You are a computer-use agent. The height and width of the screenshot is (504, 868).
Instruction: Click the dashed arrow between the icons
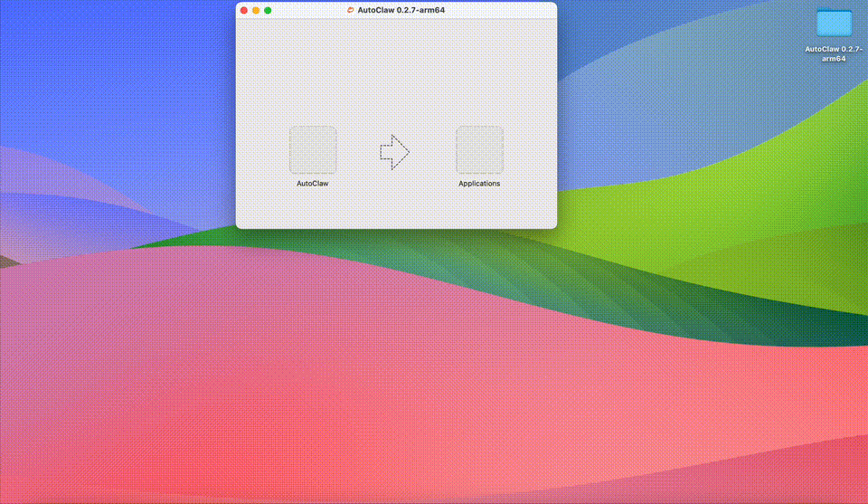point(394,152)
